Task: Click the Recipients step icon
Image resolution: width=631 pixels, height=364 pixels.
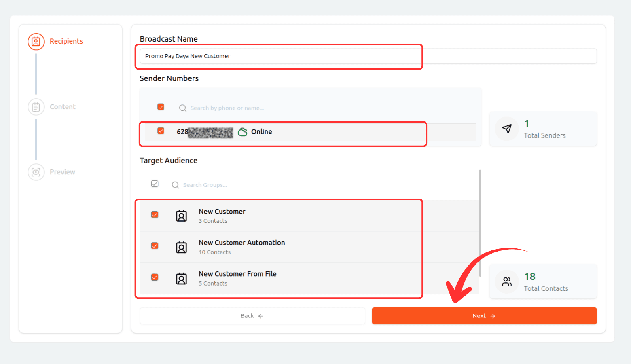Action: (x=36, y=42)
